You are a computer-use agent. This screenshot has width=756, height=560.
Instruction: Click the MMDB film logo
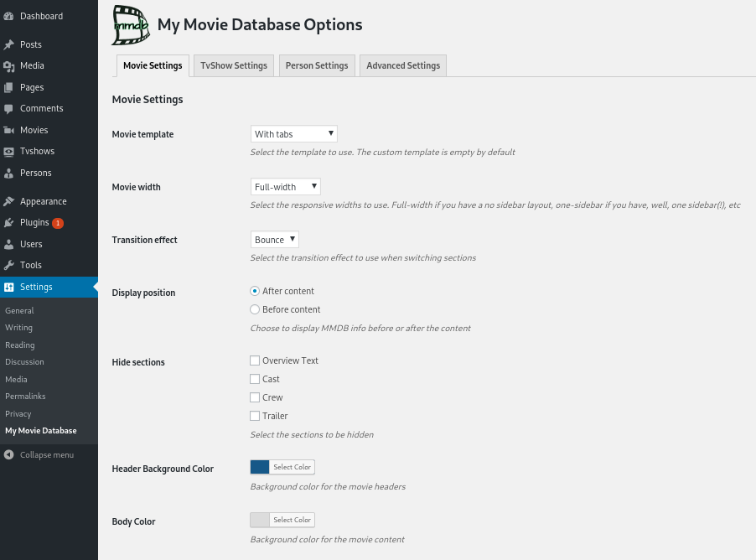tap(130, 25)
